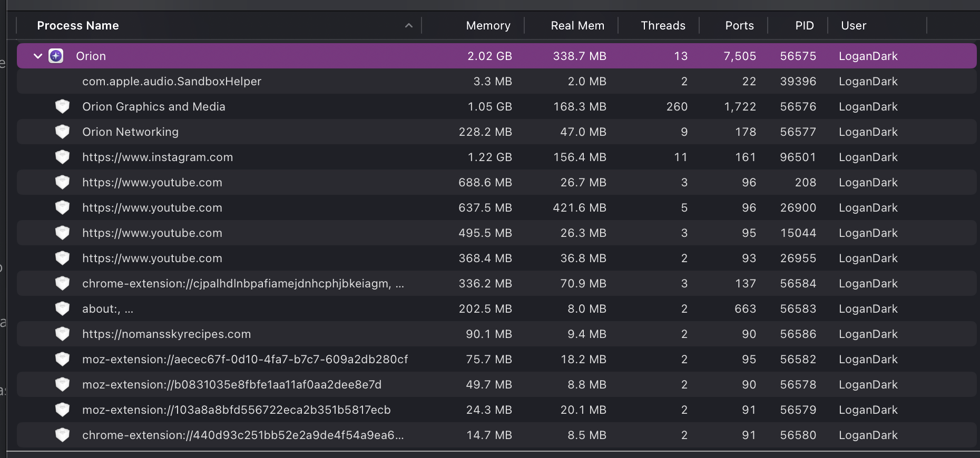
Task: Click the 1.22 GB memory value
Action: point(489,157)
